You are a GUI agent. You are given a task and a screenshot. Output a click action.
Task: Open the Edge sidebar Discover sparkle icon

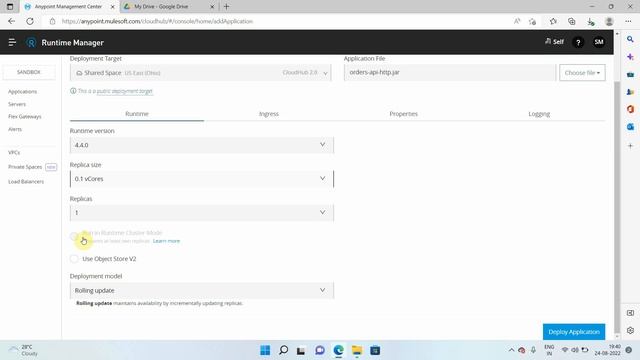[x=630, y=57]
